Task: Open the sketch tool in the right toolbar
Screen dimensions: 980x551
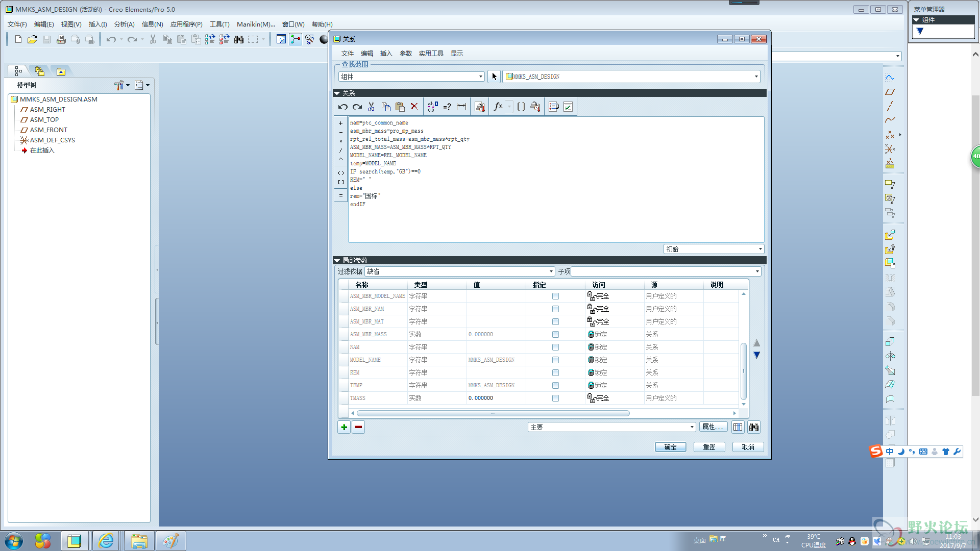Action: pos(890,78)
